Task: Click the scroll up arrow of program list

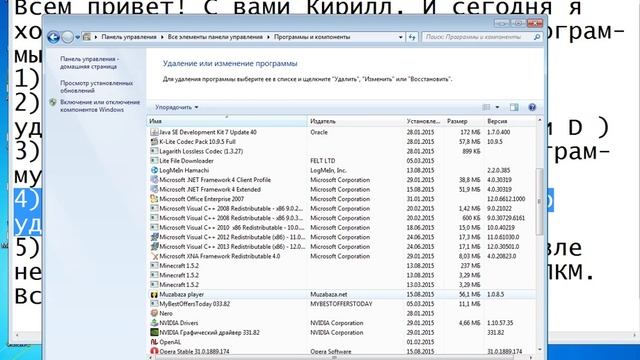Action: coord(539,121)
